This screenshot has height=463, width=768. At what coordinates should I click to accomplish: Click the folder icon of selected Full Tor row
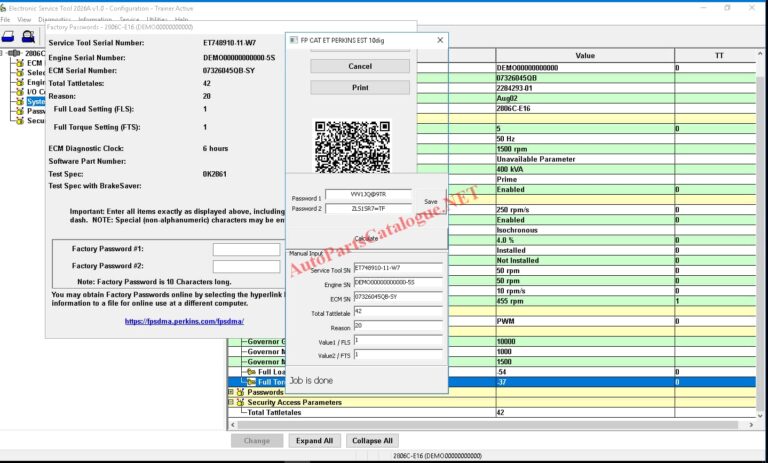(x=251, y=382)
